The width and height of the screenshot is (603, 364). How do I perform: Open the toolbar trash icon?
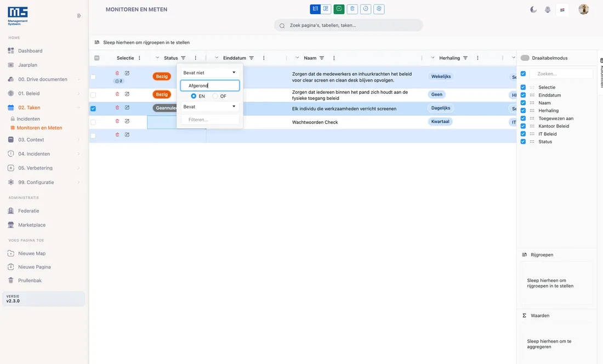coord(352,9)
